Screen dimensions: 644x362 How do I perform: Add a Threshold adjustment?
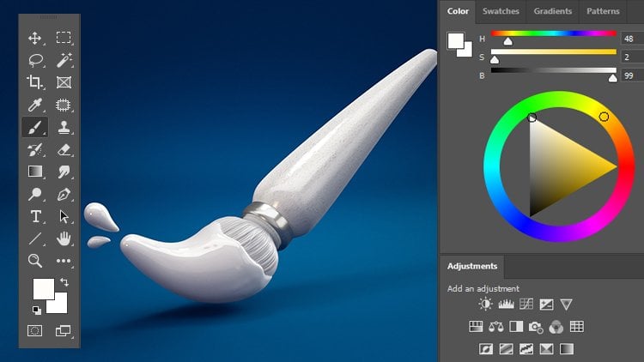click(x=526, y=349)
